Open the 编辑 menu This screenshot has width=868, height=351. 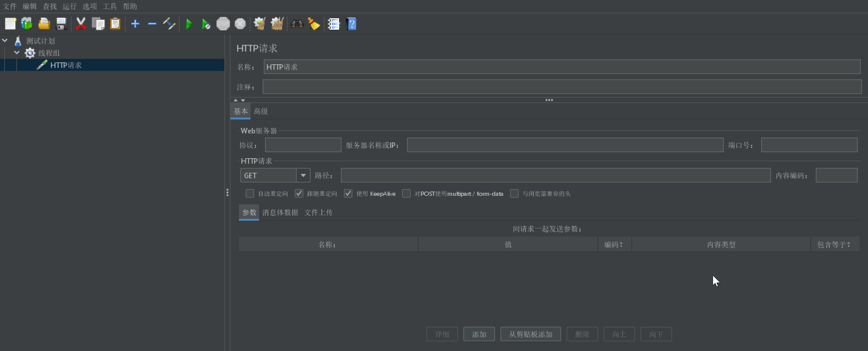(x=30, y=6)
